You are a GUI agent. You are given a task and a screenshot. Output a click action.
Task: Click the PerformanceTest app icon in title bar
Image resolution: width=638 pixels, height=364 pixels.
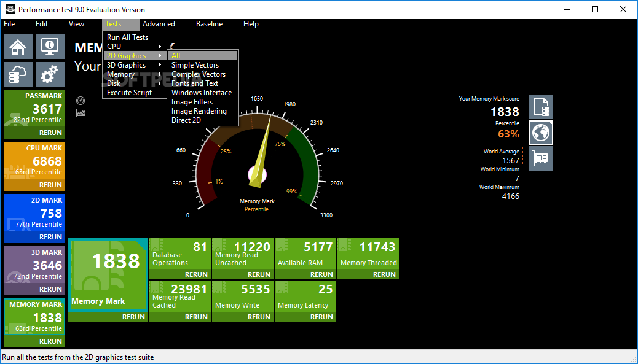point(10,9)
